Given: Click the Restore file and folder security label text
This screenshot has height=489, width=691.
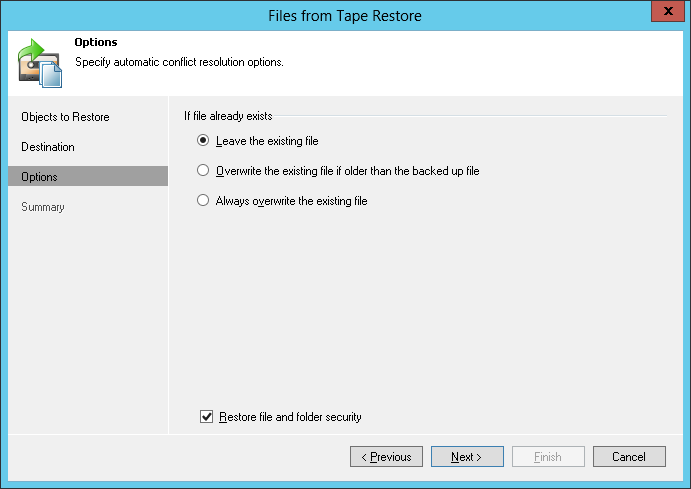Looking at the screenshot, I should 290,417.
